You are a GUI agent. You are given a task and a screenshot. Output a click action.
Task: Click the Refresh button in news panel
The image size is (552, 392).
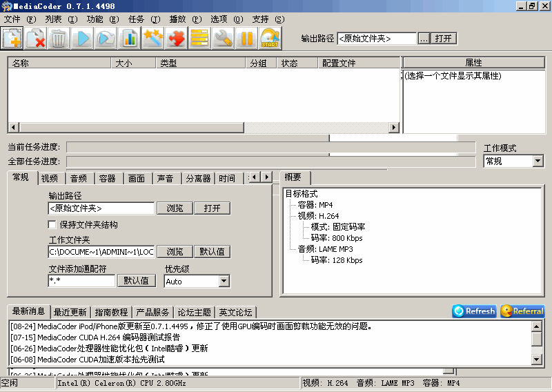click(x=474, y=311)
